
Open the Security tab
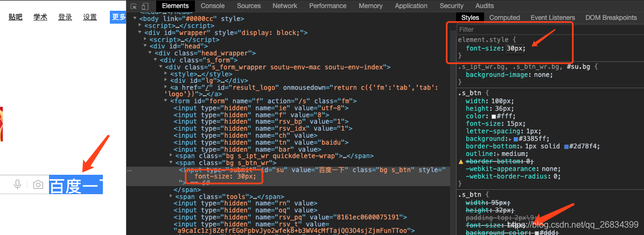pos(451,6)
